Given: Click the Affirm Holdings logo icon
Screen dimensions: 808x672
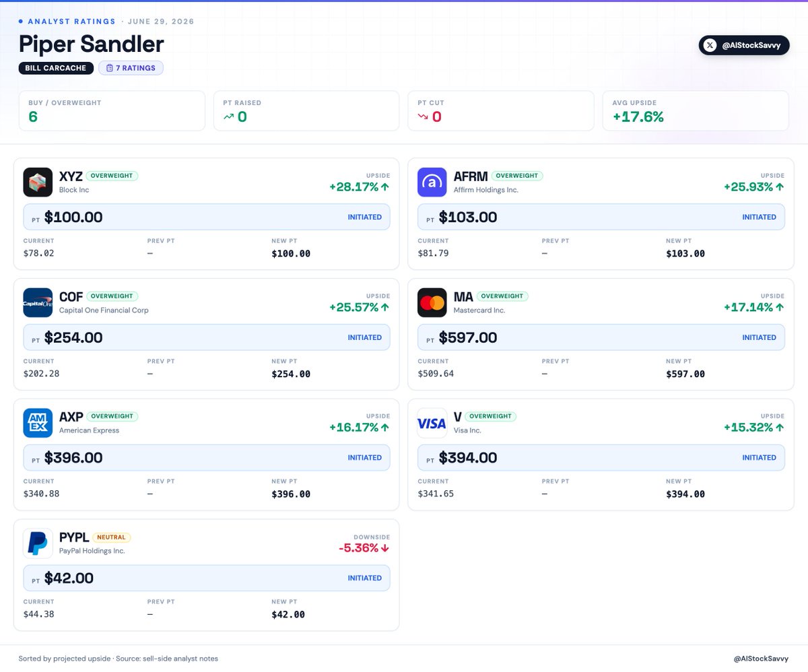Looking at the screenshot, I should pos(432,182).
